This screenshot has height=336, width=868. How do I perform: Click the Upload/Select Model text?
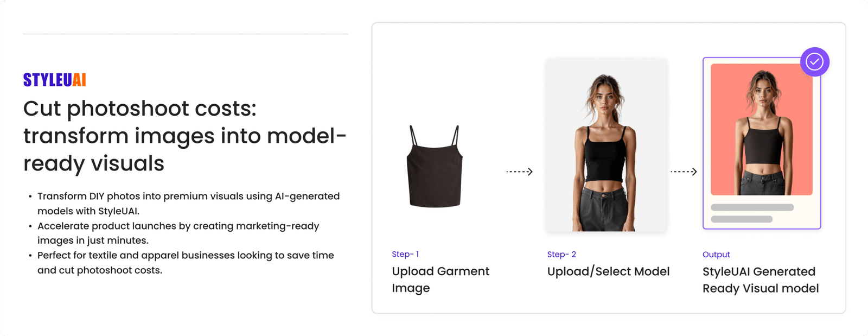pos(608,271)
